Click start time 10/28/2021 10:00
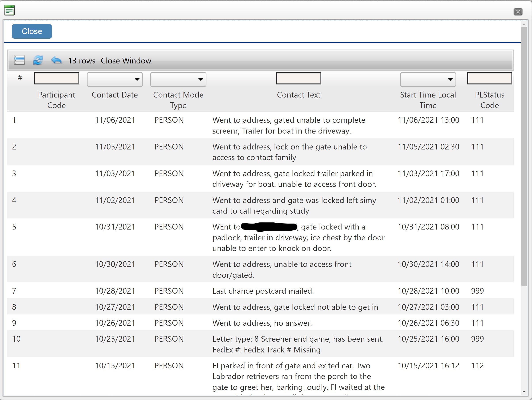 (428, 291)
